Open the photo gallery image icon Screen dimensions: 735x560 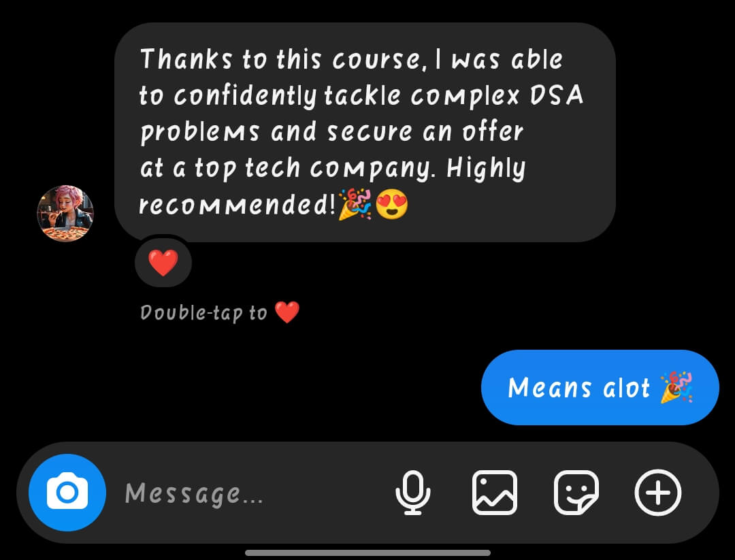(495, 493)
